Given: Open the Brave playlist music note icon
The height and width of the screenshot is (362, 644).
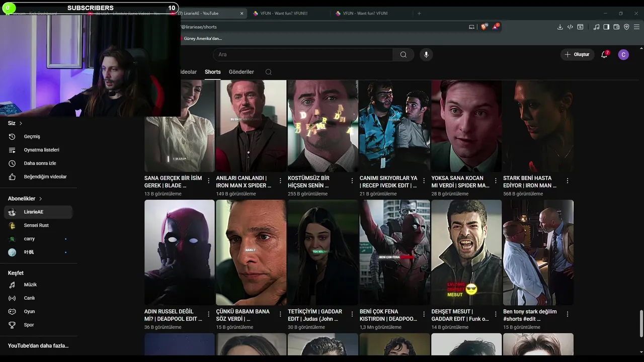Looking at the screenshot, I should tap(596, 27).
